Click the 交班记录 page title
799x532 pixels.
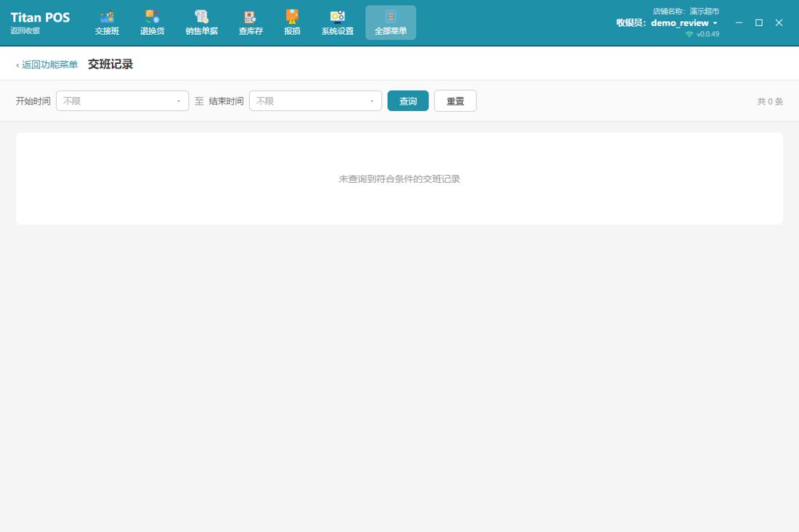point(110,64)
